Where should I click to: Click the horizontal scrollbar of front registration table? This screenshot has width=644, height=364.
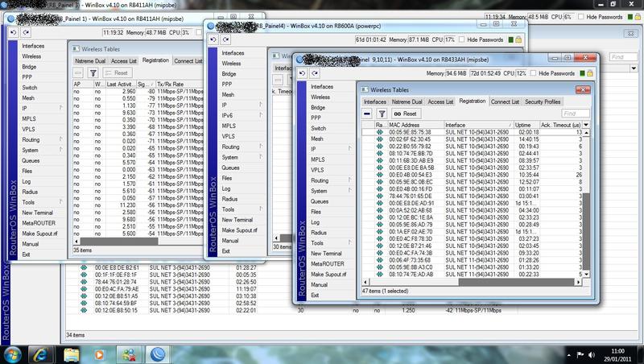517,282
